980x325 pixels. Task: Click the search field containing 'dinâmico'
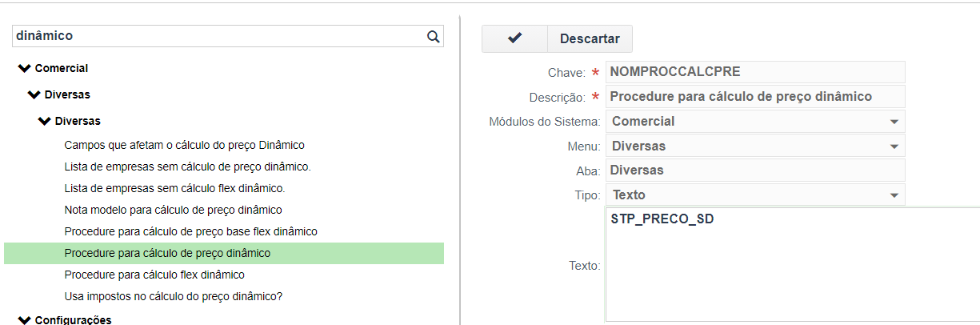(x=216, y=36)
